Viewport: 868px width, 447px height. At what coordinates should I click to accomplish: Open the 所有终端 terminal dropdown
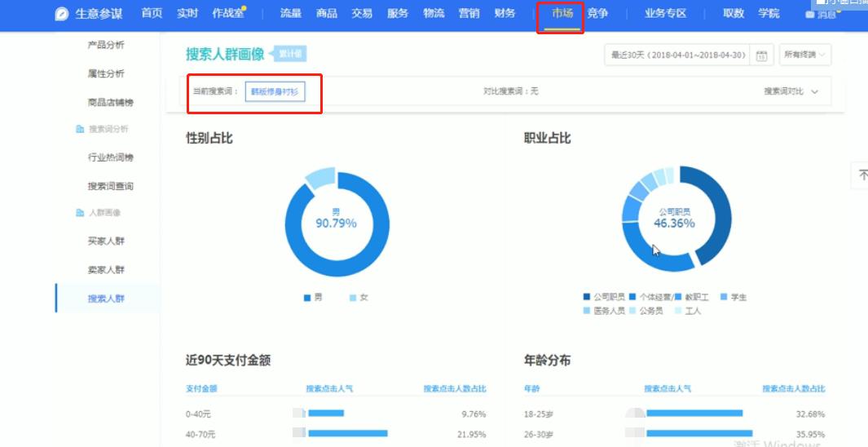[x=805, y=55]
